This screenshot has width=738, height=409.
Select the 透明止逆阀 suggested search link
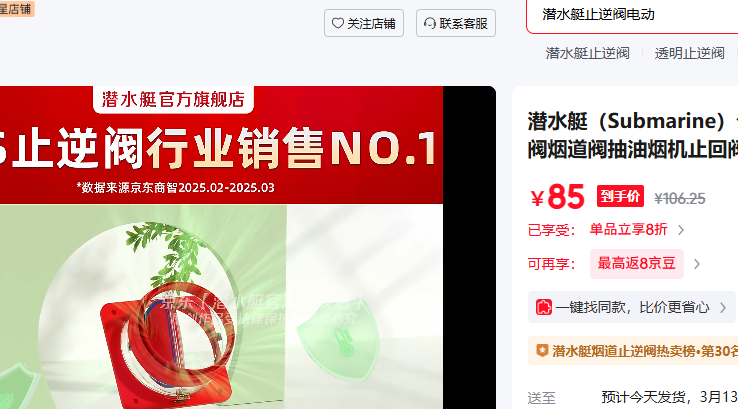click(x=690, y=53)
